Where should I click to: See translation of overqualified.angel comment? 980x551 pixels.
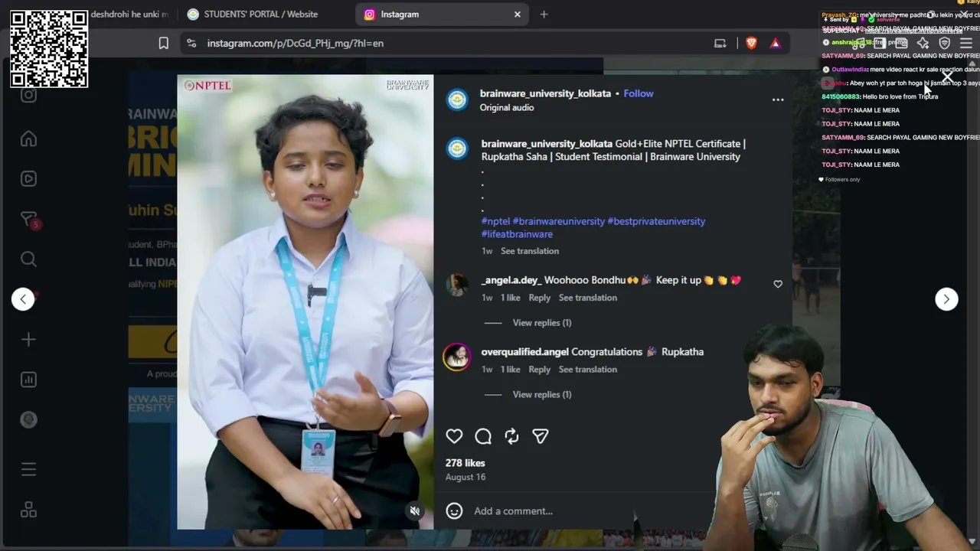588,370
